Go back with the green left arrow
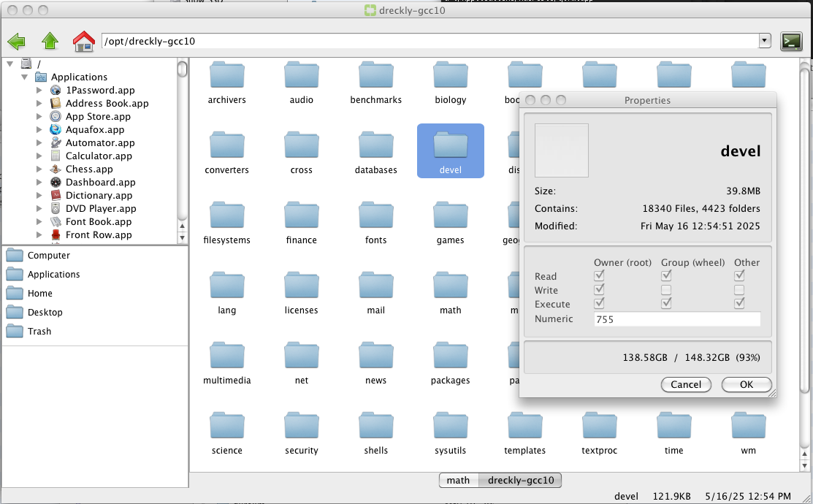Screen dimensions: 813x504 point(17,41)
